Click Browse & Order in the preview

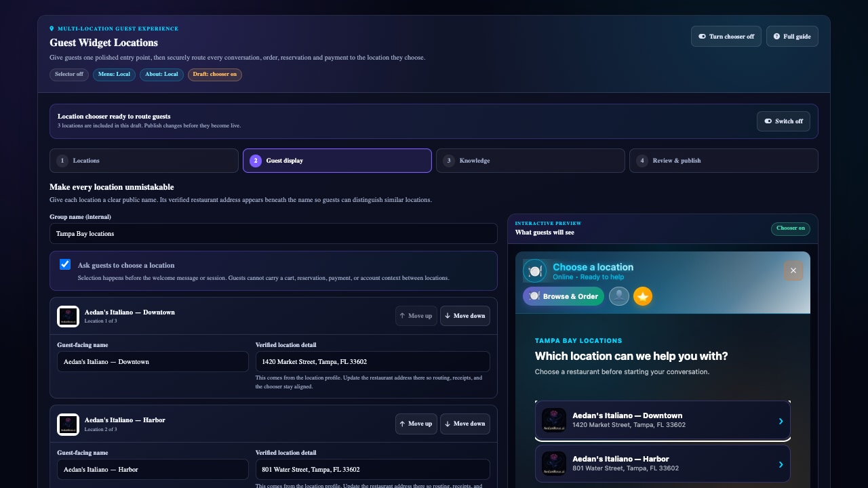point(563,296)
